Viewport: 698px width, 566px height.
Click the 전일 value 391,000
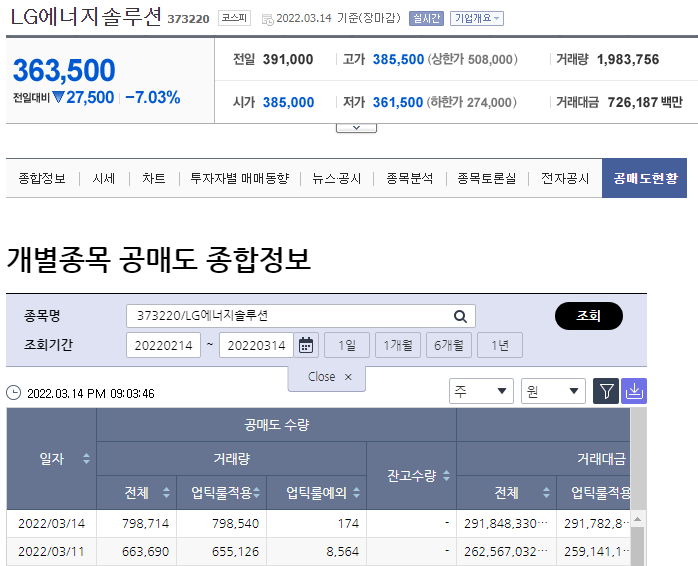coord(288,59)
